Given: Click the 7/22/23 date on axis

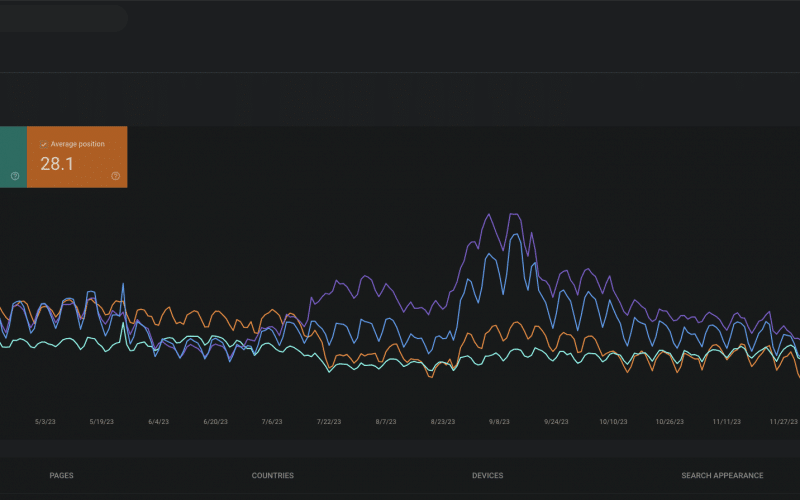Looking at the screenshot, I should point(330,422).
